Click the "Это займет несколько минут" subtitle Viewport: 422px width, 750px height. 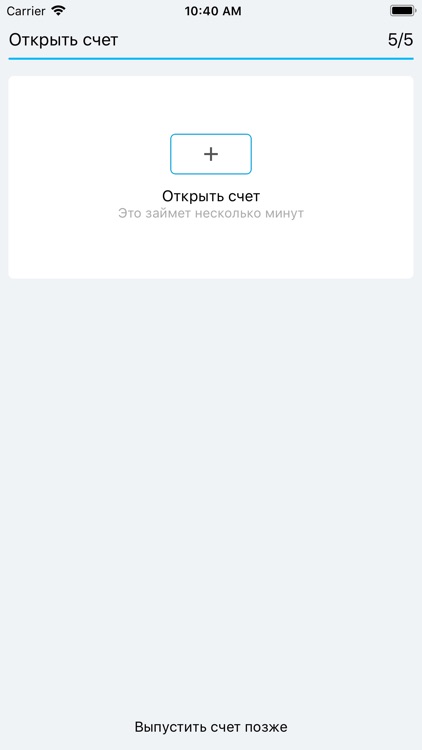click(x=211, y=213)
